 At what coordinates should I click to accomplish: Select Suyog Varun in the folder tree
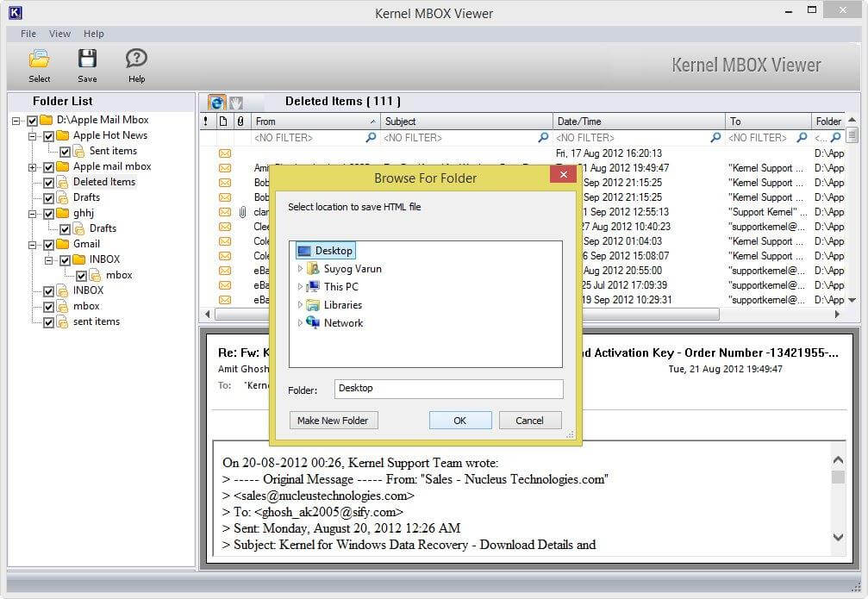(345, 269)
